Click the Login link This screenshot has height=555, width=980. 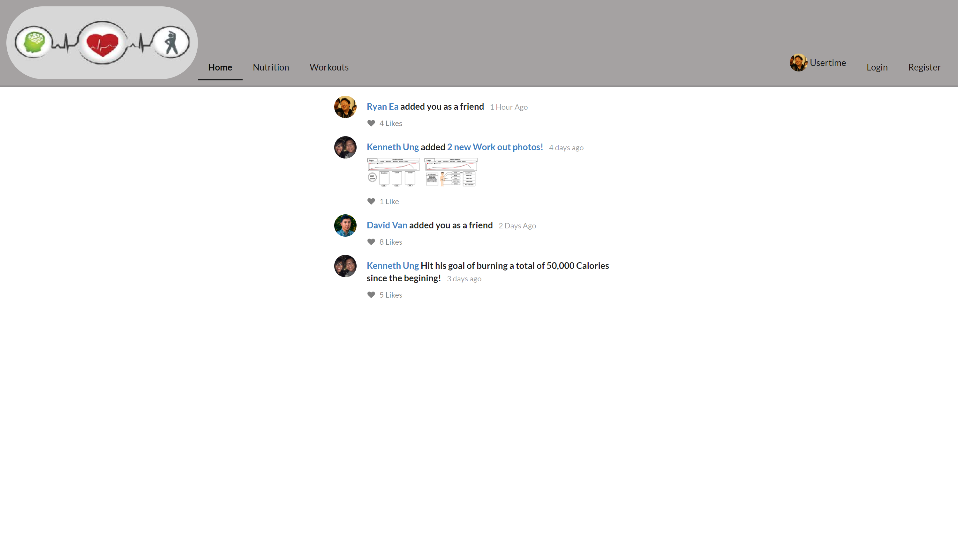[877, 67]
